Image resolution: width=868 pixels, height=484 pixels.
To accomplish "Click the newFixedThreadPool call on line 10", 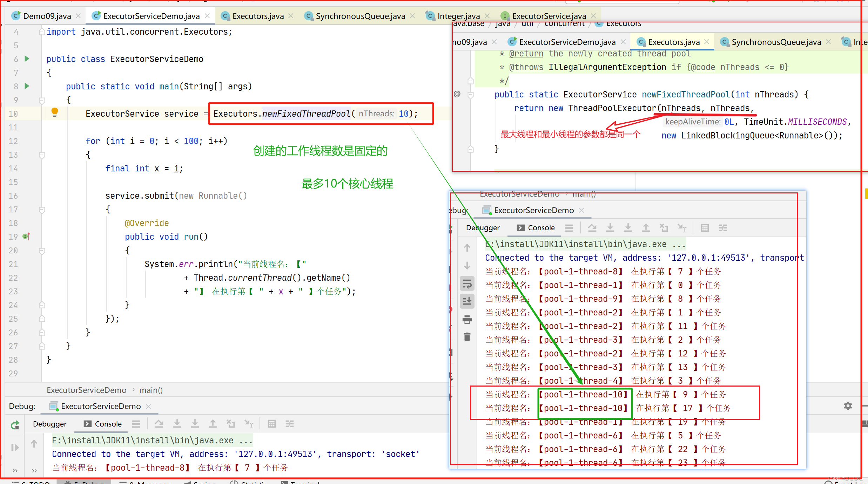I will tap(306, 114).
